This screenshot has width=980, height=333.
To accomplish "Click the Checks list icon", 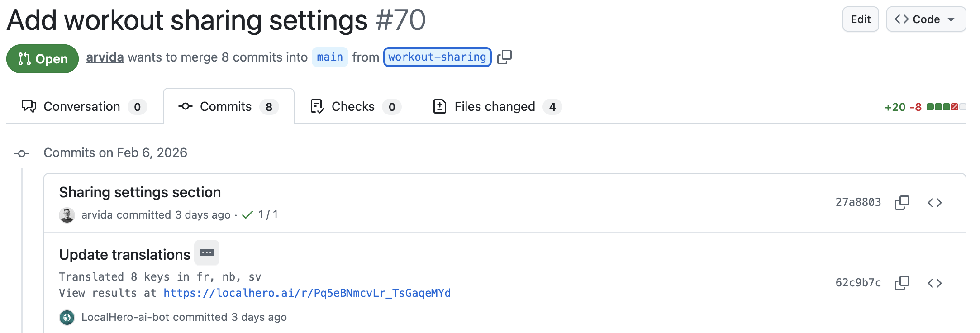I will (317, 106).
